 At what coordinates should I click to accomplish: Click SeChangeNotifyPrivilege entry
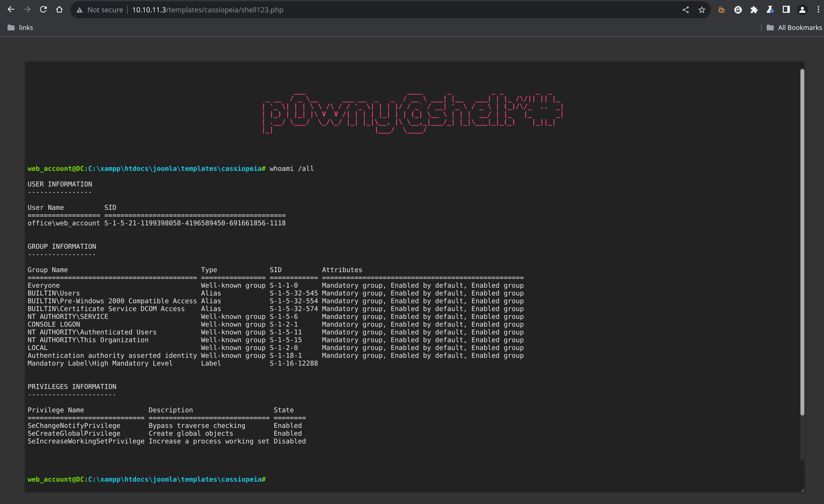tap(74, 426)
